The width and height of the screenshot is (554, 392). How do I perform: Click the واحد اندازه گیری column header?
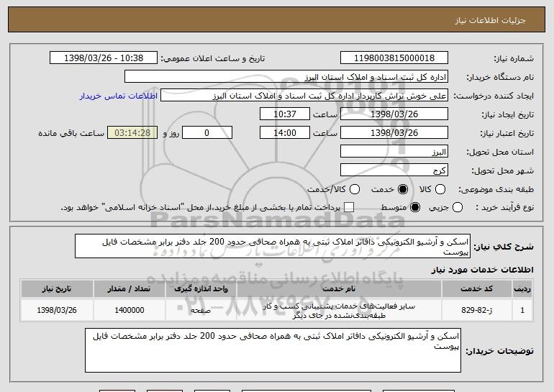click(201, 289)
